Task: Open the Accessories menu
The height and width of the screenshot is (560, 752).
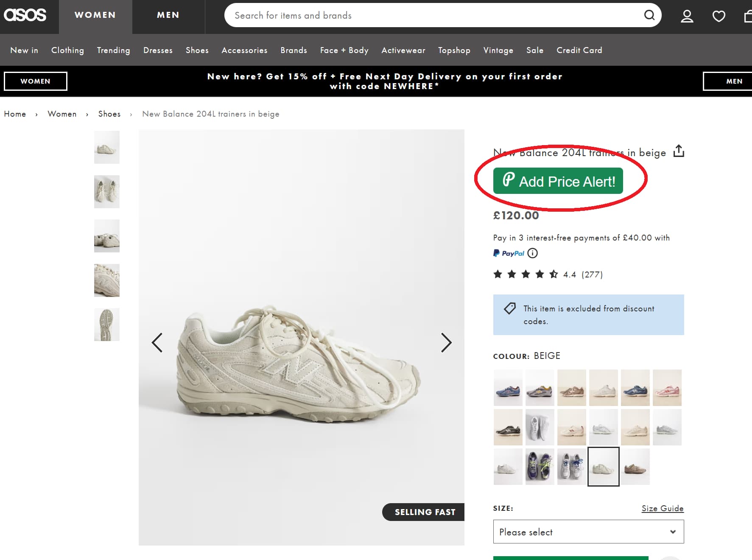Action: 244,50
